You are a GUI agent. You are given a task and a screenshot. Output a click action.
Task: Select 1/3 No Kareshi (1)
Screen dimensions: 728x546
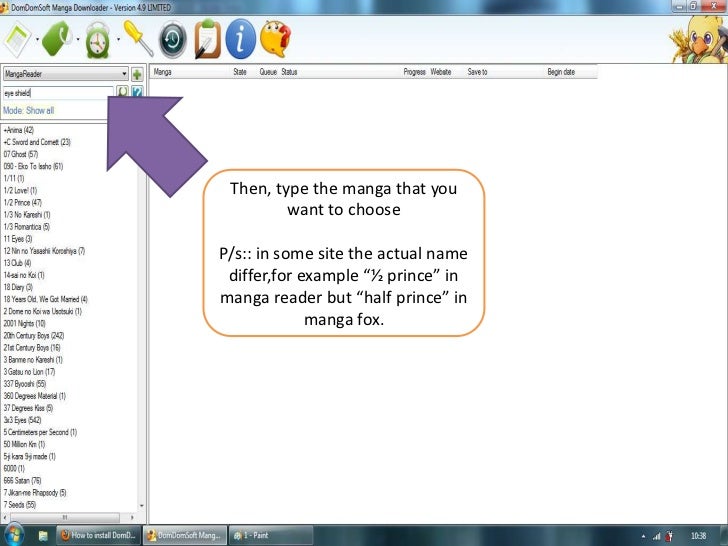click(27, 214)
